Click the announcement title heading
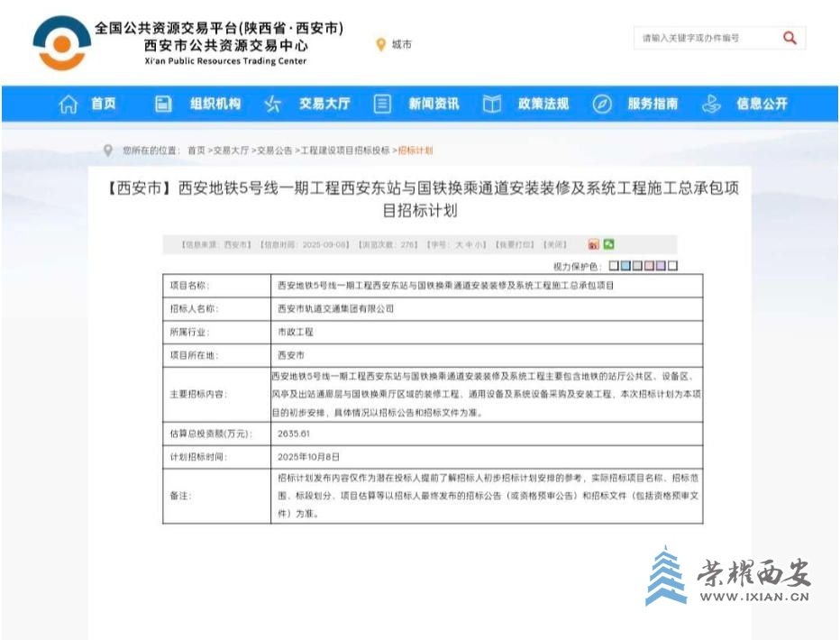 [421, 198]
